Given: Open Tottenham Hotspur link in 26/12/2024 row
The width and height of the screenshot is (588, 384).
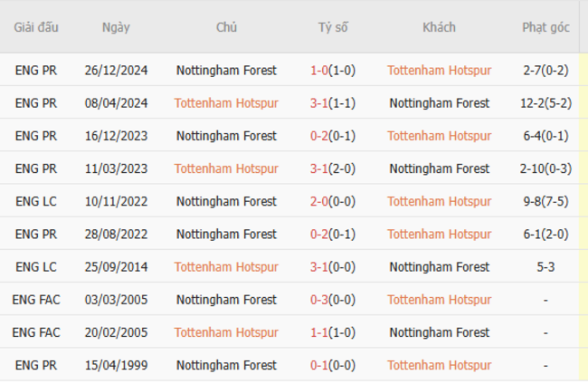Looking at the screenshot, I should point(439,71).
